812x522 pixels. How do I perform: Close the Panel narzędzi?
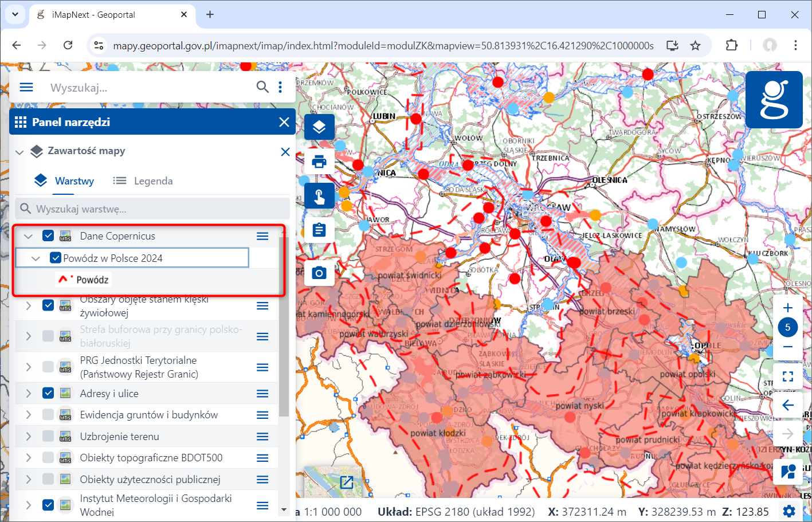(284, 121)
